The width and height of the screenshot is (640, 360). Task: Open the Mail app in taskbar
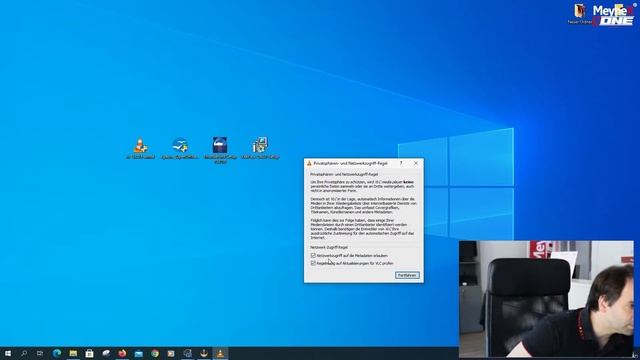[x=138, y=353]
